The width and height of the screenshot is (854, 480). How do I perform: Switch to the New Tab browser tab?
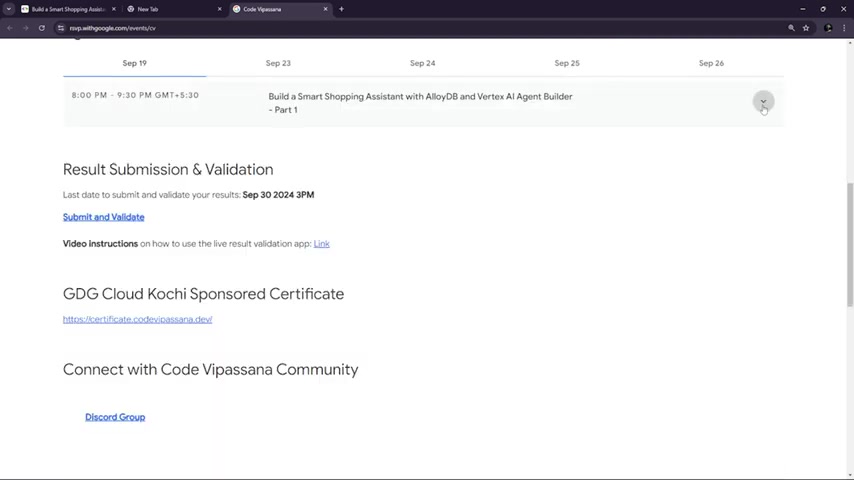click(x=173, y=9)
